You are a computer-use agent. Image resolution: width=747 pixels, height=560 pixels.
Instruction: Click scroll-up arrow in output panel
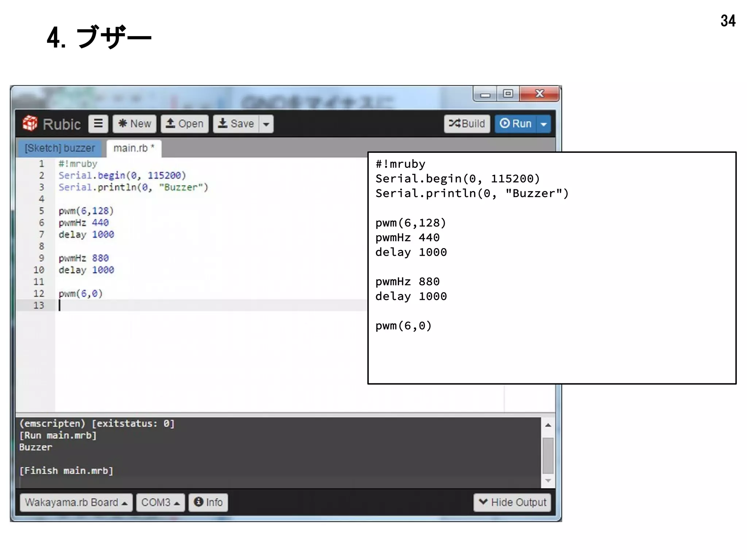[548, 425]
